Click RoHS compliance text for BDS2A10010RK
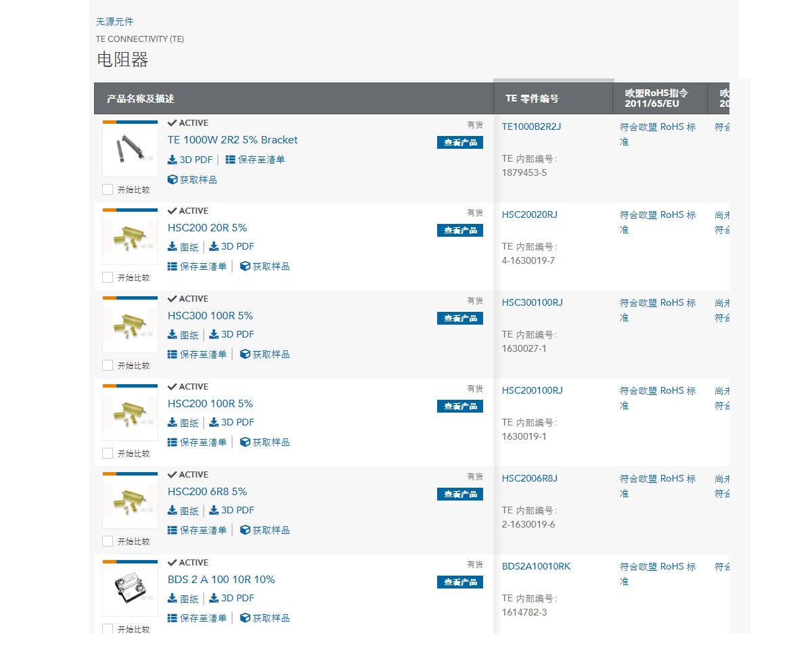812x648 pixels. [658, 574]
